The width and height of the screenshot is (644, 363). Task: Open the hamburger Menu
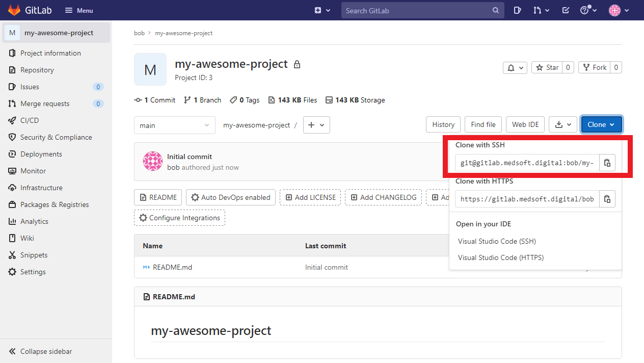point(79,10)
